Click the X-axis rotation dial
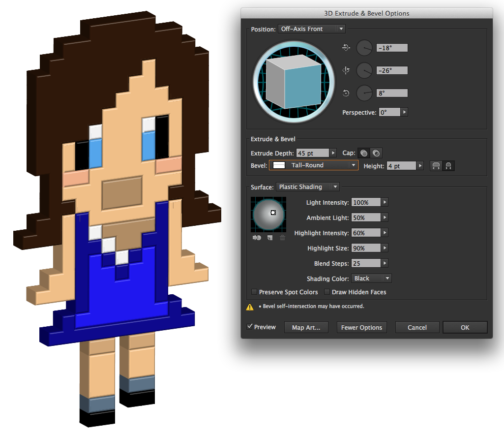Screen dimensions: 504x434 (364, 48)
